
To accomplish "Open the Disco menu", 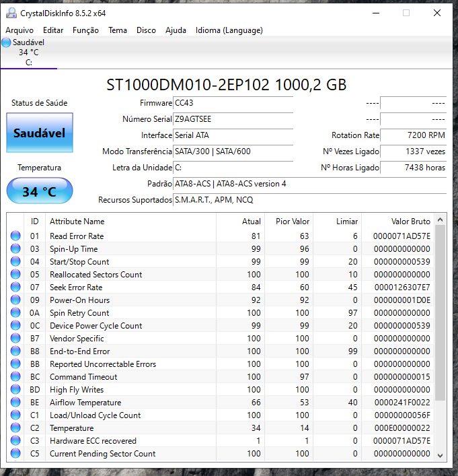I will (x=146, y=30).
